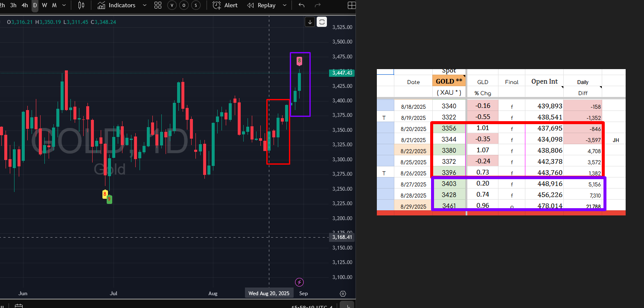Click the yellow 8 marker below July low
The image size is (644, 308).
105,195
